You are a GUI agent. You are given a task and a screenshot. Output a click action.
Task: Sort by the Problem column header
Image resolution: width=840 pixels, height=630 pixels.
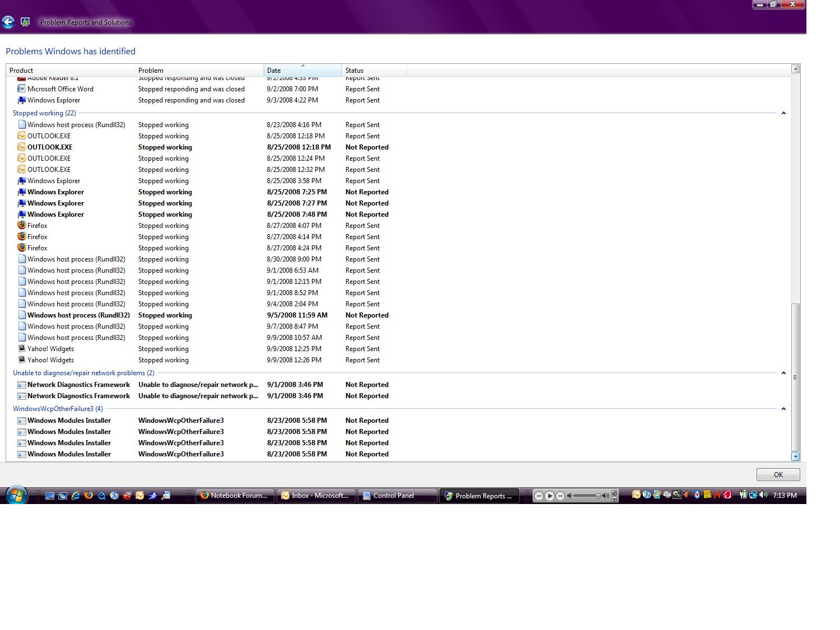199,70
